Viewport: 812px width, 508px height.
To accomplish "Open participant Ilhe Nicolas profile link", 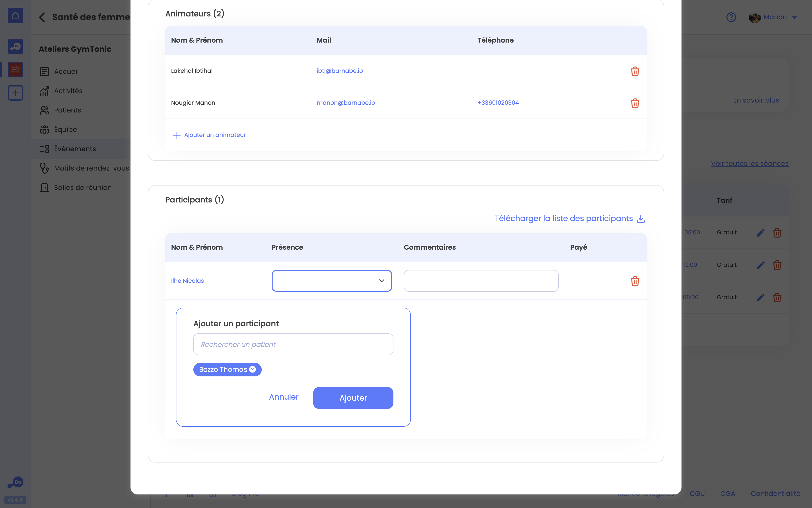I will pos(187,281).
